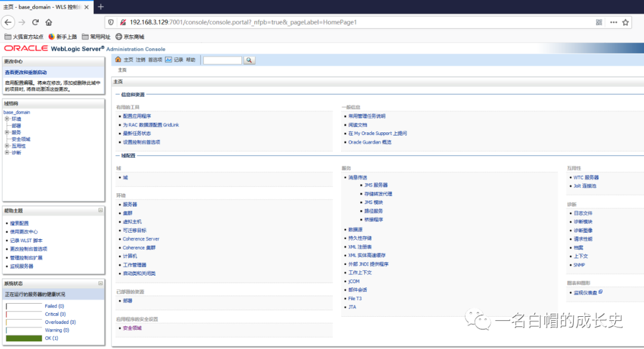
Task: Click the tracking protection shield icon
Action: (111, 22)
